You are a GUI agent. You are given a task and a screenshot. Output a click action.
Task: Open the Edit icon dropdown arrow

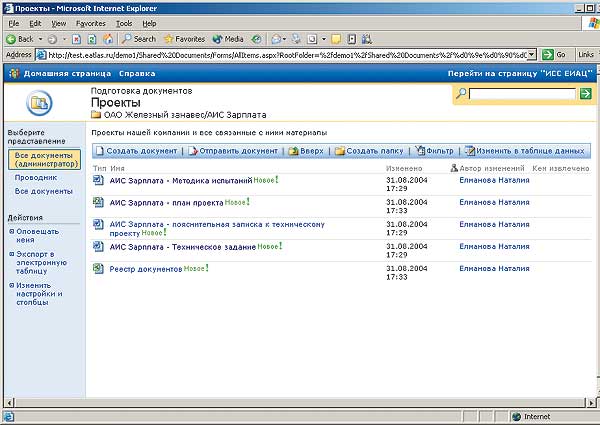pyautogui.click(x=324, y=39)
